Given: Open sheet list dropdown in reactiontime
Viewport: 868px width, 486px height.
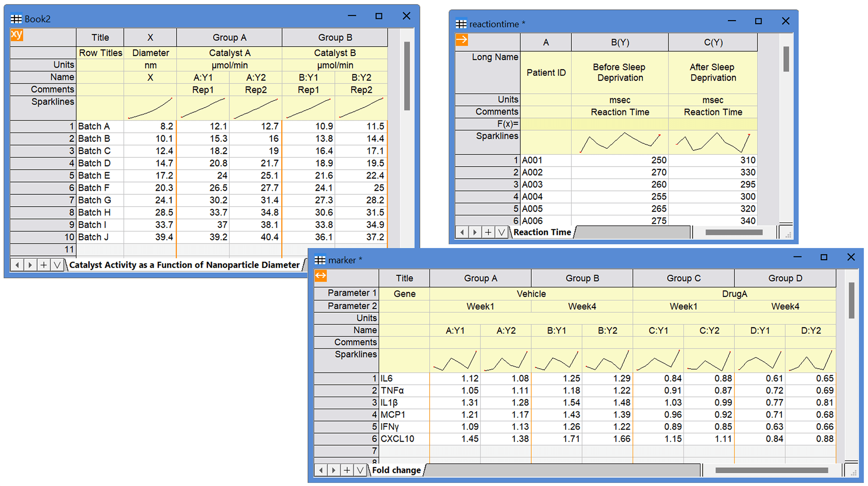Looking at the screenshot, I should 502,232.
